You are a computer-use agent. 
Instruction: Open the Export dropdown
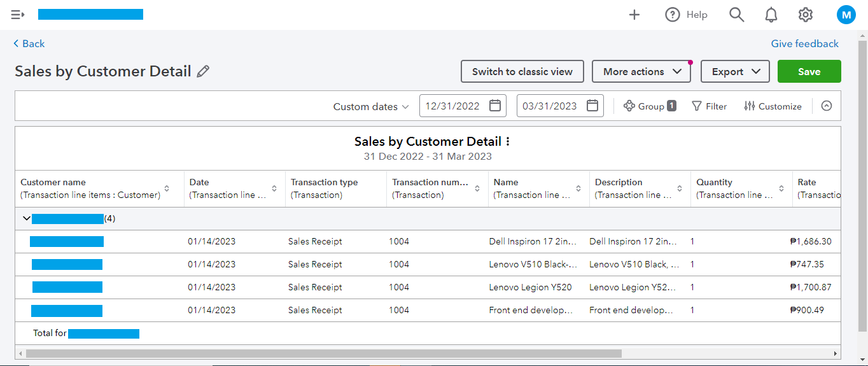tap(735, 72)
